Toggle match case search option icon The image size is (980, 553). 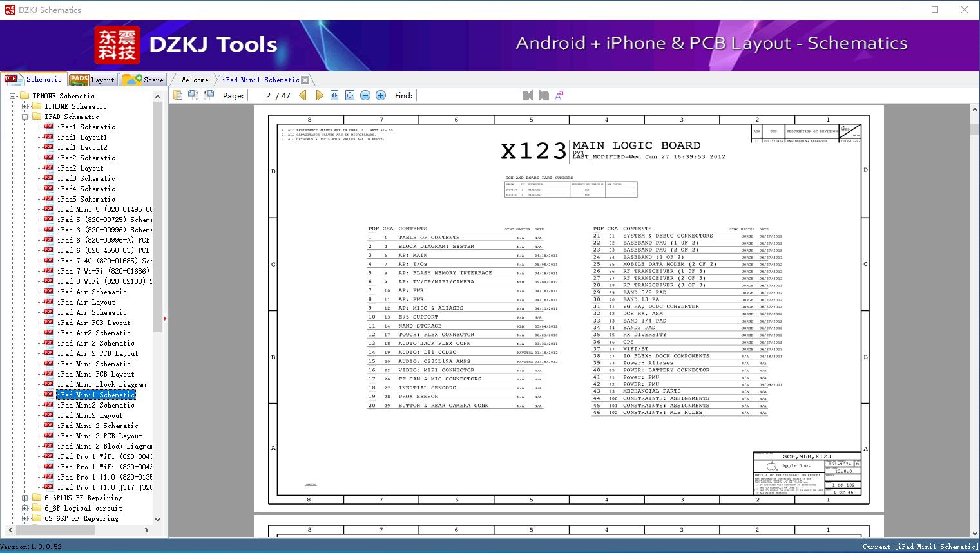559,95
